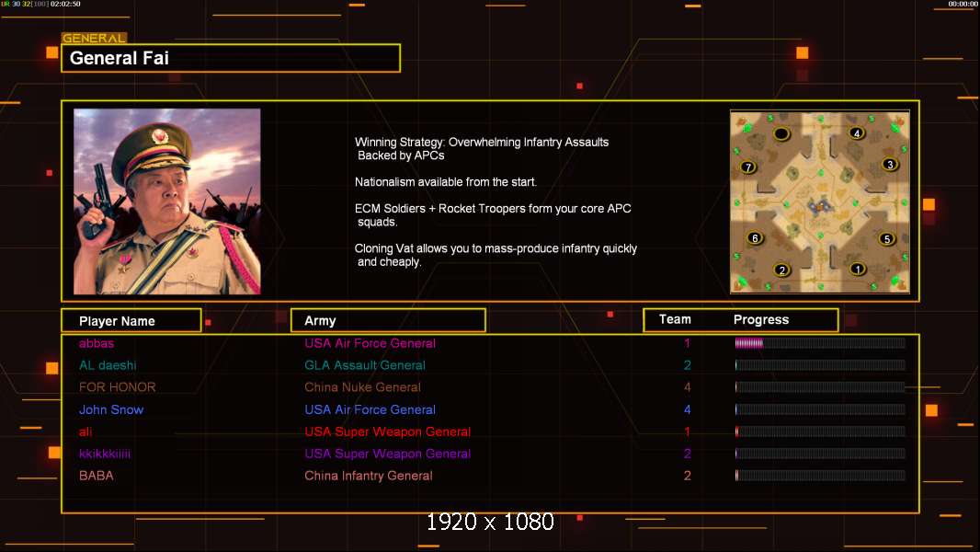This screenshot has height=552, width=980.
Task: Click team number 2 in AL daeshi's row
Action: [687, 365]
